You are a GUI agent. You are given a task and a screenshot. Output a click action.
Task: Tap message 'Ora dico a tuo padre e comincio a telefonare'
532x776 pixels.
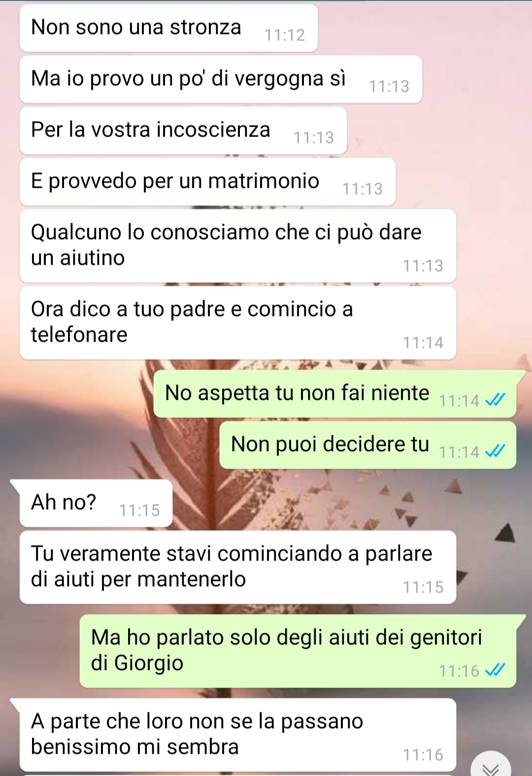tap(238, 322)
